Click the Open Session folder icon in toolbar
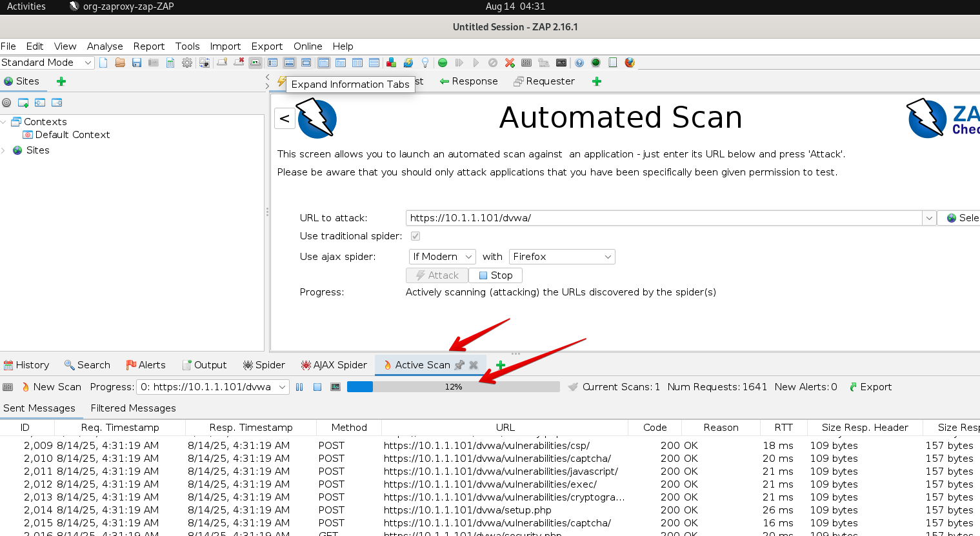Screen dimensions: 980x536 tap(120, 63)
